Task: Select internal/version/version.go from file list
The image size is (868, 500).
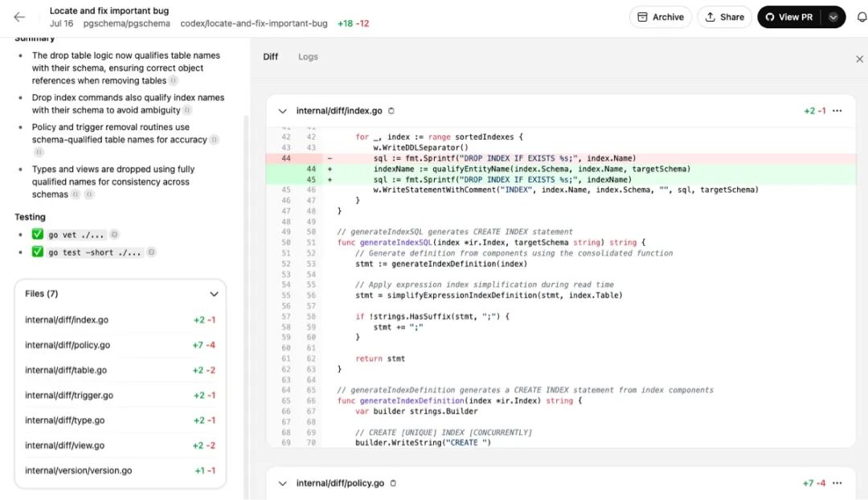Action: tap(120, 470)
